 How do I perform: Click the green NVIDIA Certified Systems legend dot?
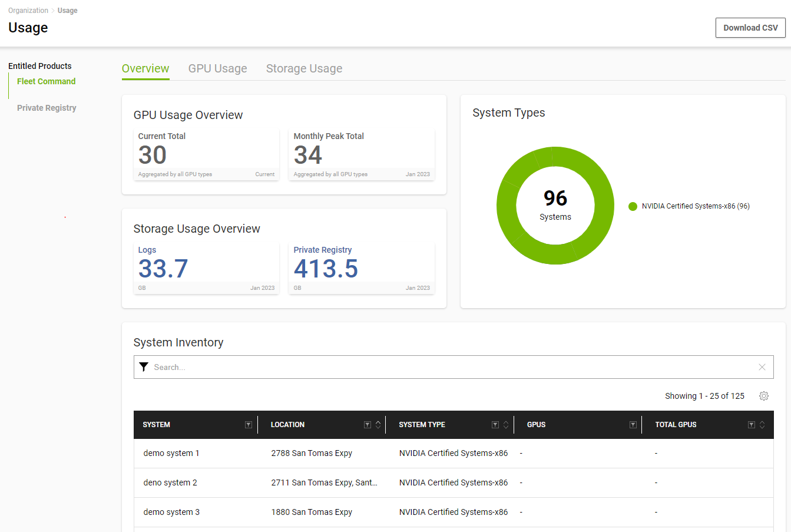pyautogui.click(x=633, y=206)
